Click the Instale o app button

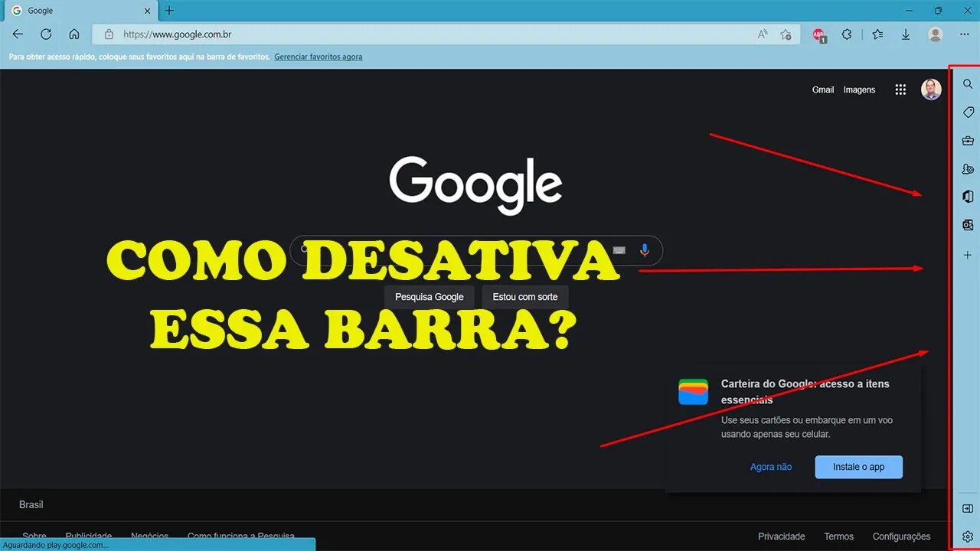pyautogui.click(x=858, y=467)
